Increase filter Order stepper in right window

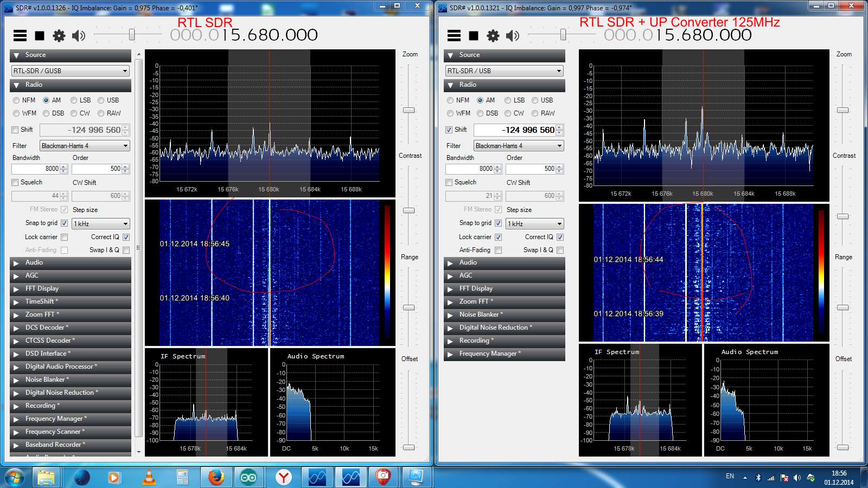pyautogui.click(x=560, y=167)
